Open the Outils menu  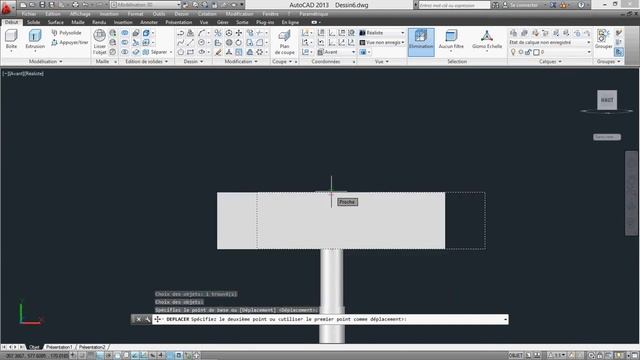159,14
